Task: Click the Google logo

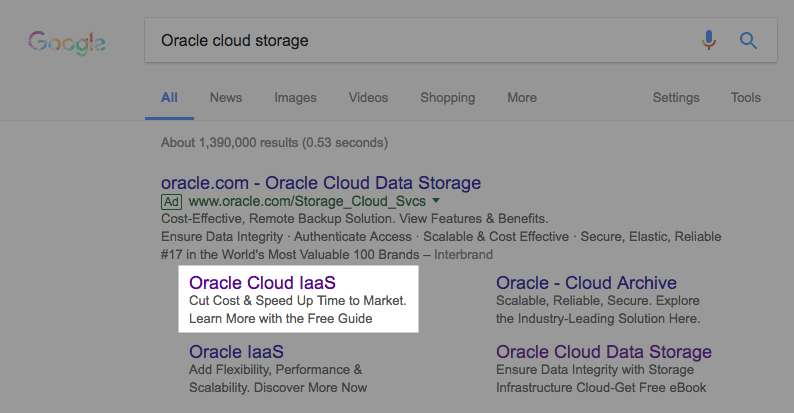Action: pos(67,43)
